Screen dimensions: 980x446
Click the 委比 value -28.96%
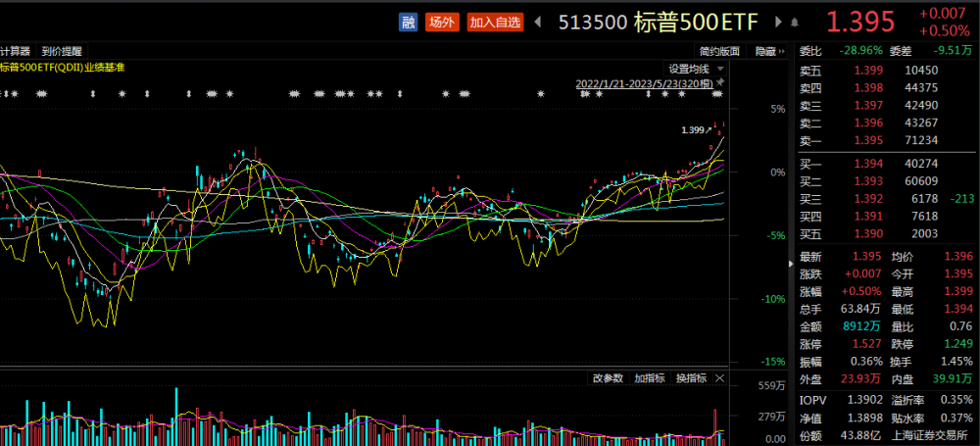click(x=860, y=51)
